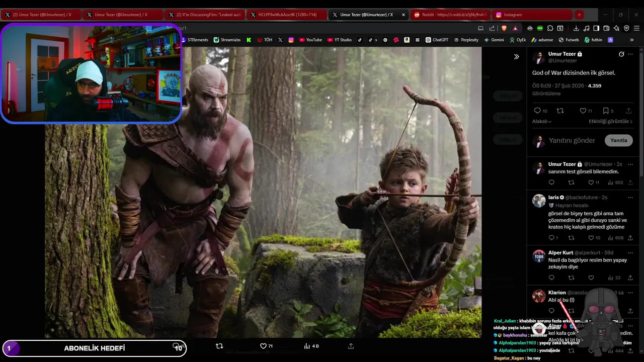Click the reply icon with 10 on main tweet
The image size is (644, 362).
coord(540,111)
